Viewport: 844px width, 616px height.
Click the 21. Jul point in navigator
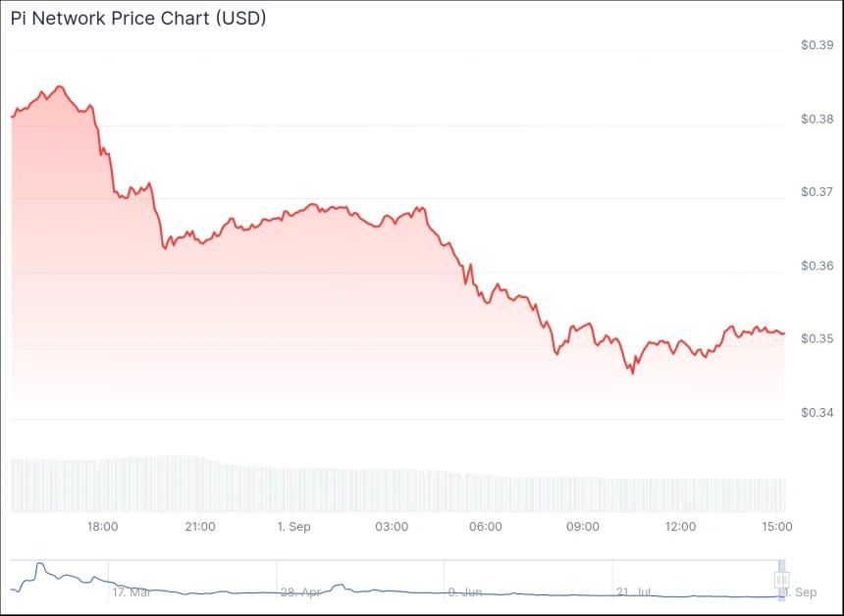(634, 592)
